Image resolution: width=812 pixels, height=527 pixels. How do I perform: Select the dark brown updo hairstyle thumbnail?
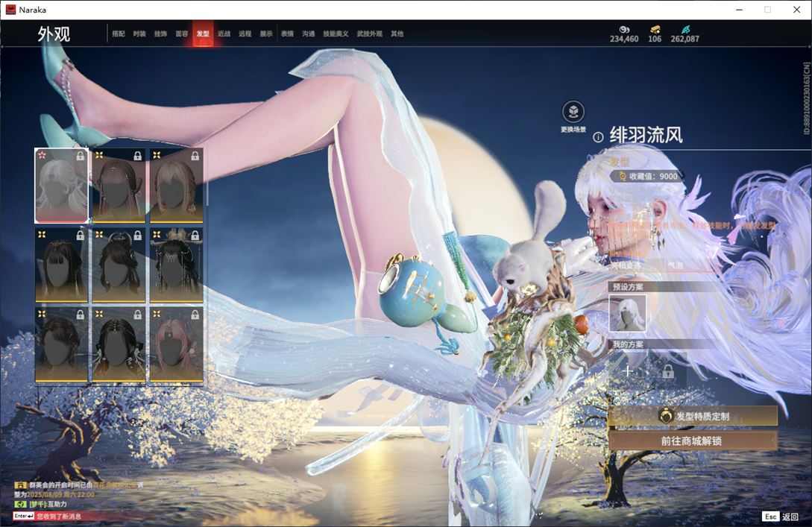(x=61, y=345)
